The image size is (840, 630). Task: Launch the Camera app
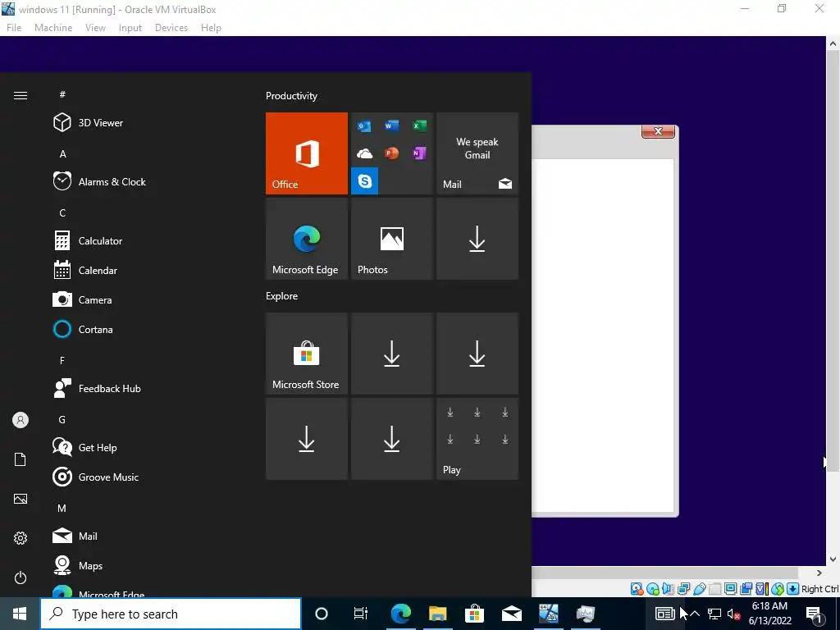tap(83, 299)
